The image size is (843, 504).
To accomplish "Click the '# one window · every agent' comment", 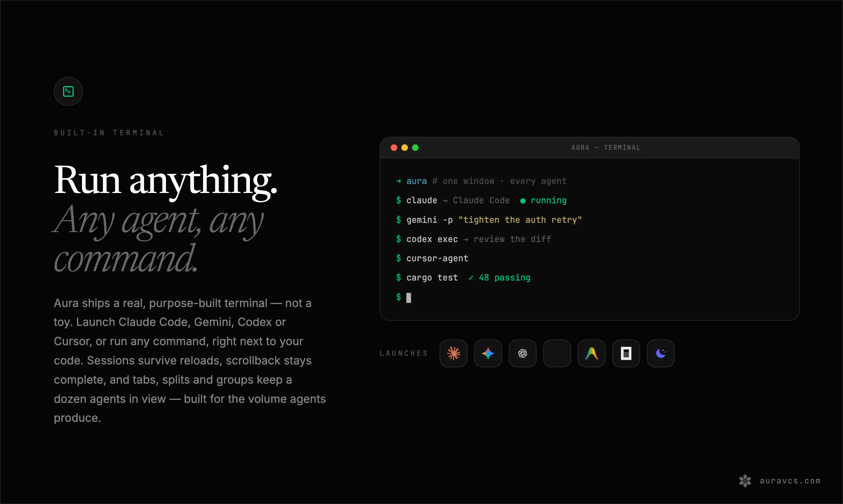I will click(x=499, y=181).
